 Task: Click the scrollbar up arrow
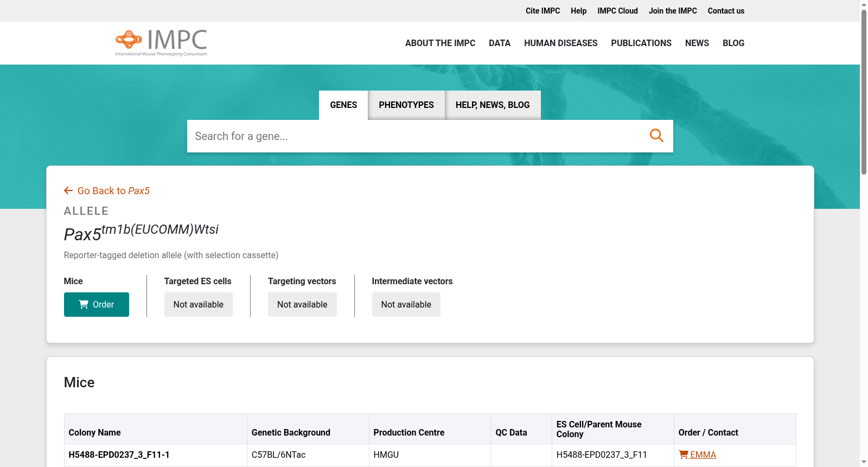pos(864,4)
